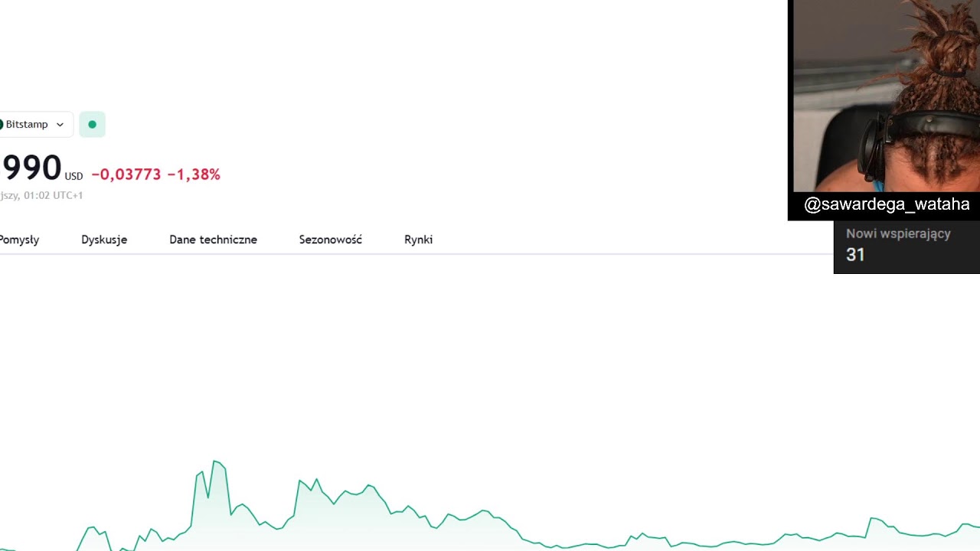Click the USD currency label

click(x=73, y=177)
